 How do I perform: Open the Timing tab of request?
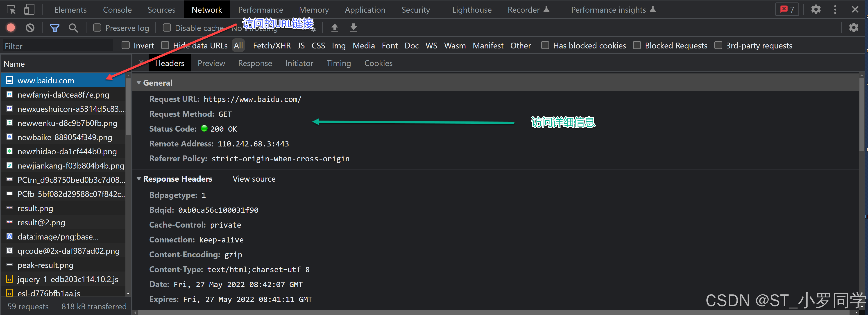[x=338, y=63]
